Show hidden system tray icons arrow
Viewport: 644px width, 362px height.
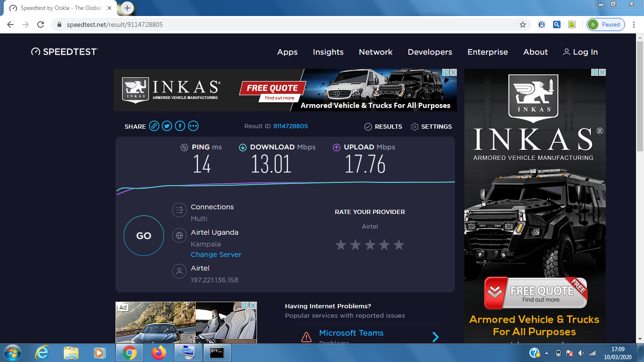pyautogui.click(x=546, y=353)
